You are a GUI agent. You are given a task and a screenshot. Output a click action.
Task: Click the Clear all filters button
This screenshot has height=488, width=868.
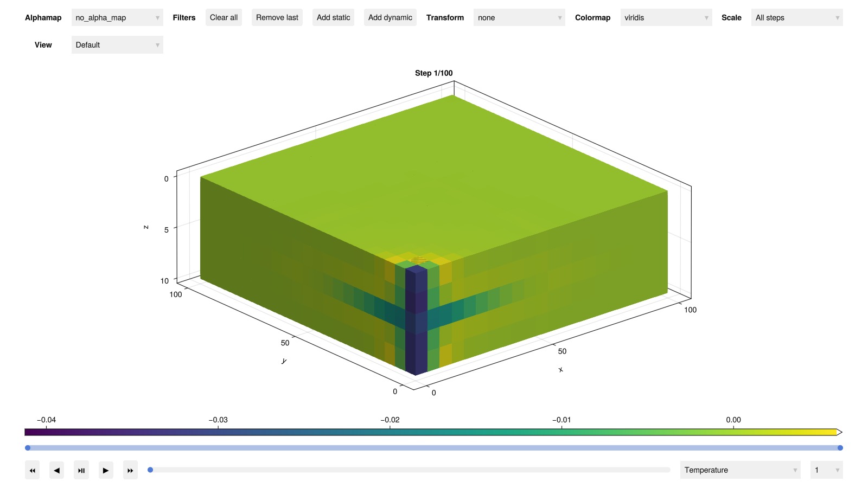coord(224,18)
